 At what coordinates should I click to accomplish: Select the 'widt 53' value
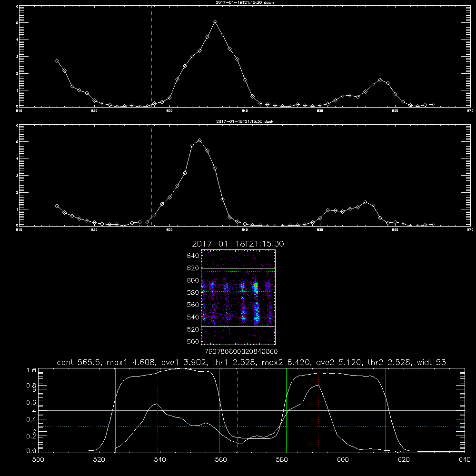tap(431, 362)
